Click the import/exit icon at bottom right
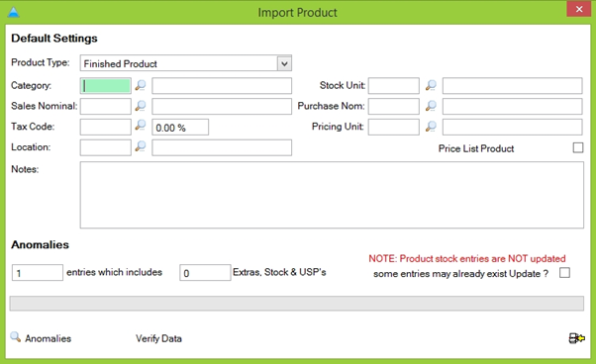 [576, 338]
